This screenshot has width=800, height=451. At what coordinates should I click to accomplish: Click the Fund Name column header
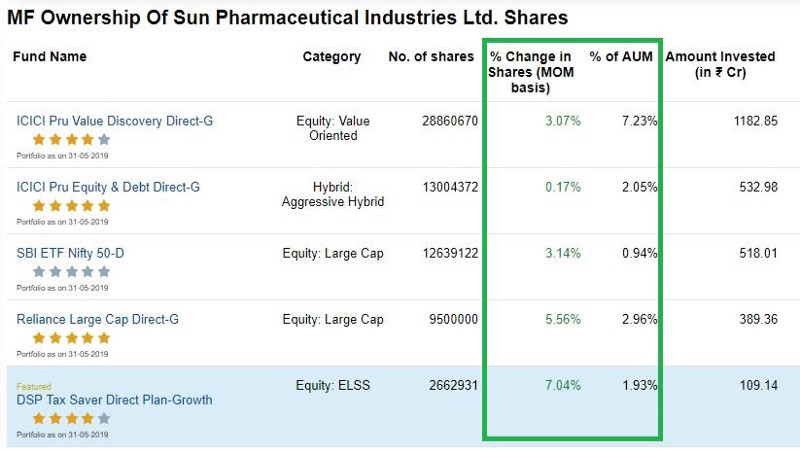50,57
